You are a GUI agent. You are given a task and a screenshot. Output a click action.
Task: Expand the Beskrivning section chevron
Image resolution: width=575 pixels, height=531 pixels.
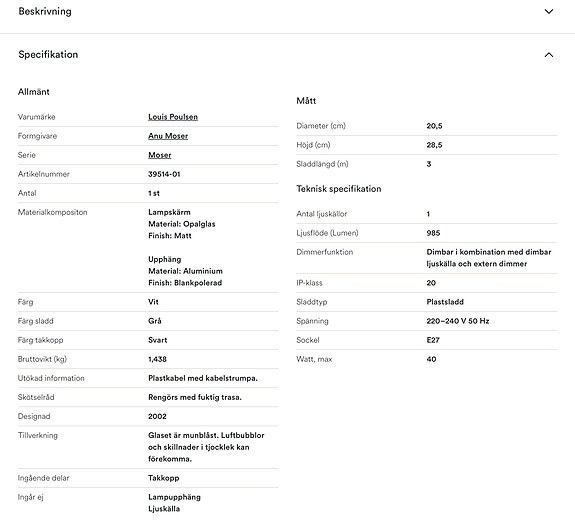point(549,11)
